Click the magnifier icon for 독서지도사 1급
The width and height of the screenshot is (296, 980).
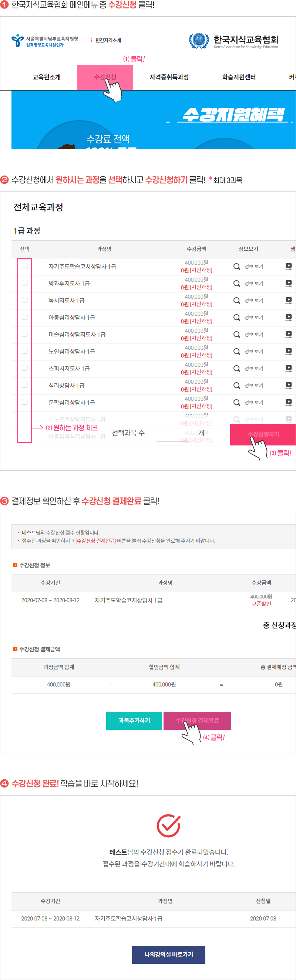[x=236, y=301]
